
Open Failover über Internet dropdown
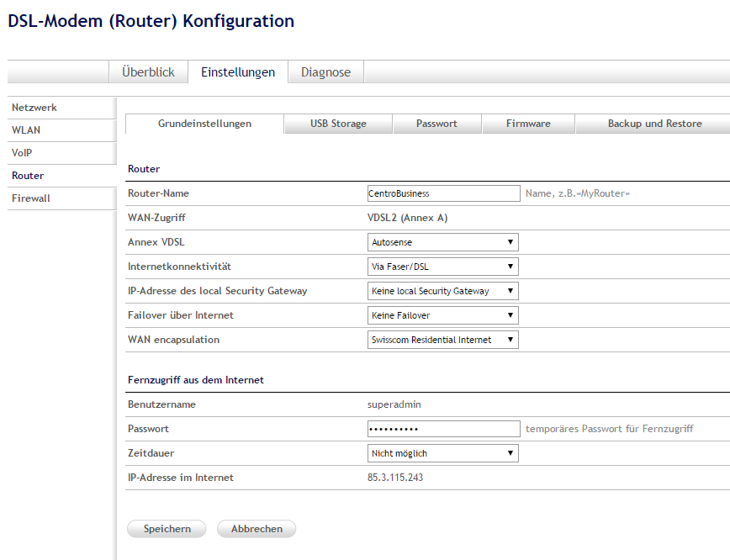[x=443, y=315]
